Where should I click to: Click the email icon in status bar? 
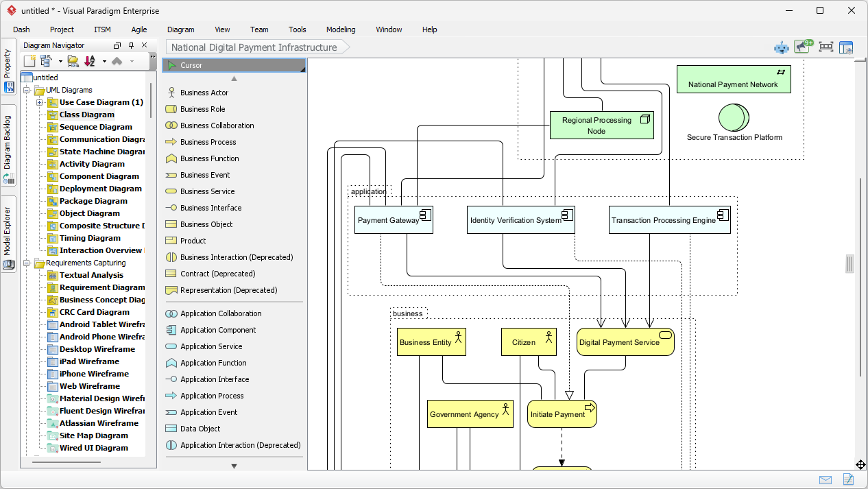pos(825,479)
